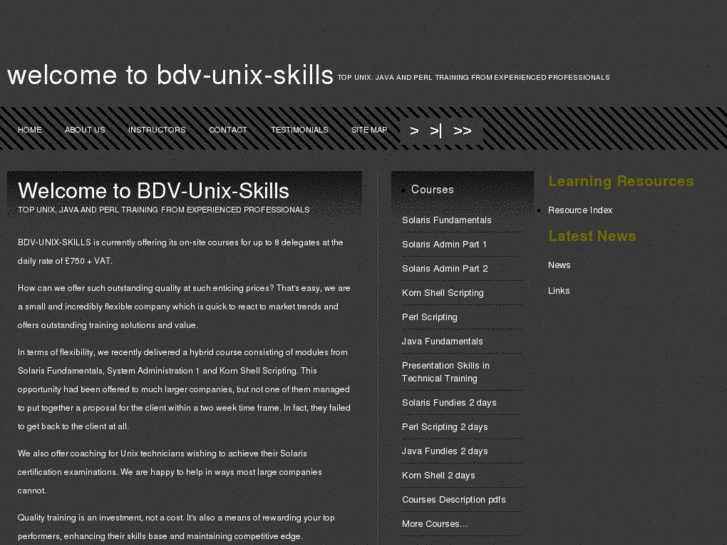Click the >> double arrow icon
The width and height of the screenshot is (727, 545).
click(x=462, y=131)
